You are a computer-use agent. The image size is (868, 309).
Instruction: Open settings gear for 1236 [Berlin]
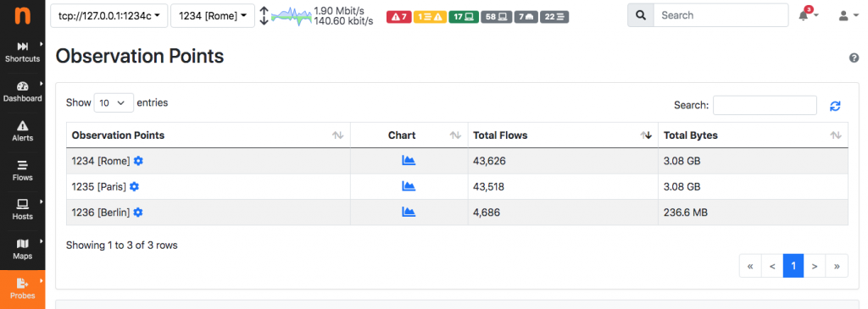point(138,212)
